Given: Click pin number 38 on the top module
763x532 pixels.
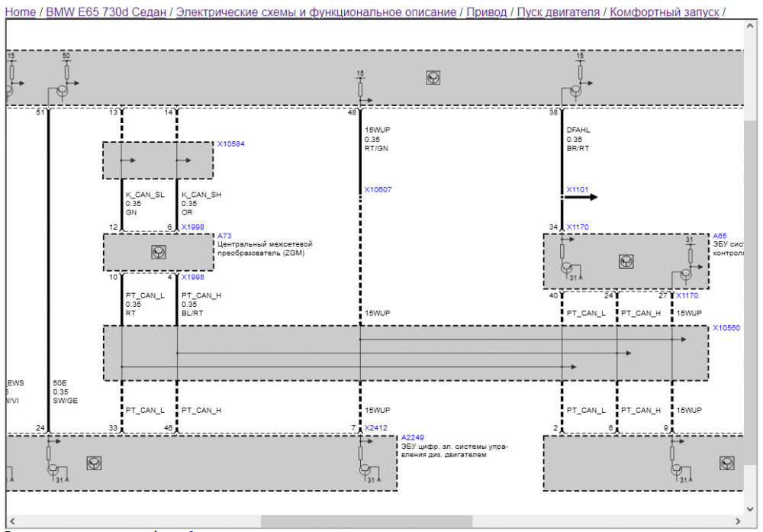Looking at the screenshot, I should [553, 112].
